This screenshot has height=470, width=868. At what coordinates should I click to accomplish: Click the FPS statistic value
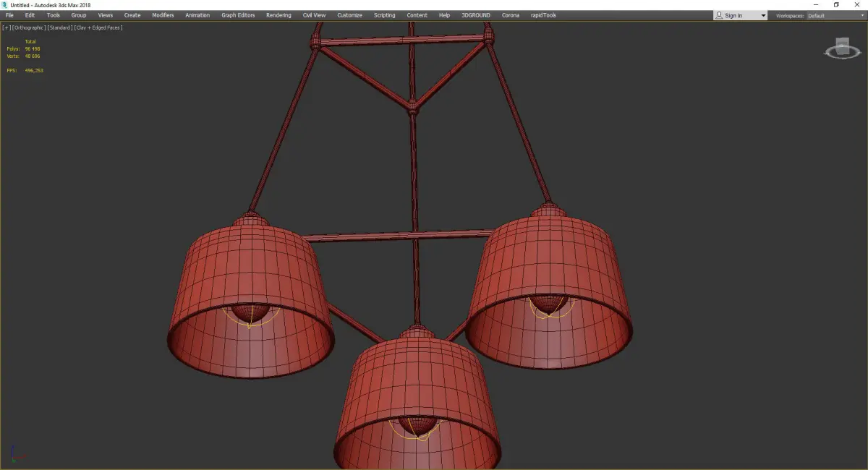click(x=34, y=70)
